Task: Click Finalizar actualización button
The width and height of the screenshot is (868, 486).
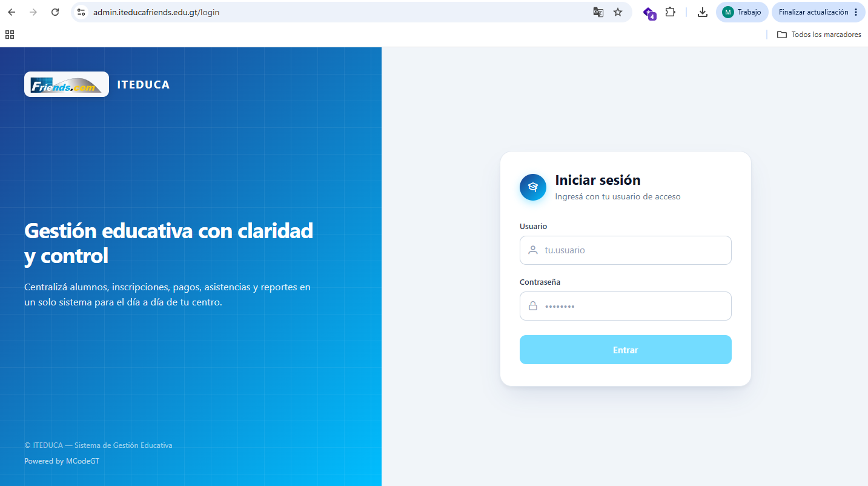Action: click(813, 12)
